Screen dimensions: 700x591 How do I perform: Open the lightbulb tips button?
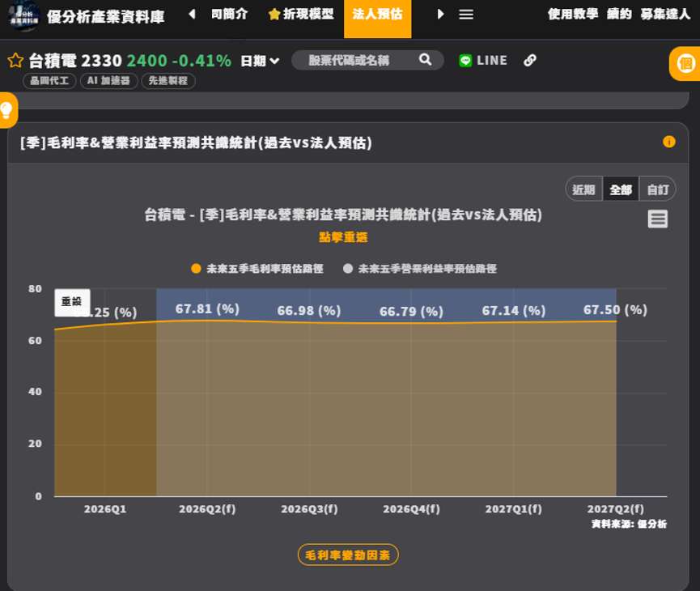tap(7, 110)
